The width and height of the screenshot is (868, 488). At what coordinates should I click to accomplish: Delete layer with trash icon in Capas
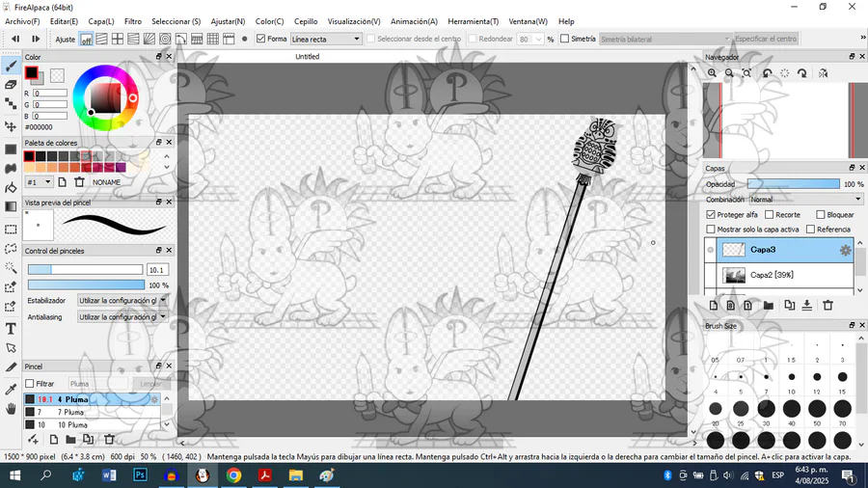[828, 306]
